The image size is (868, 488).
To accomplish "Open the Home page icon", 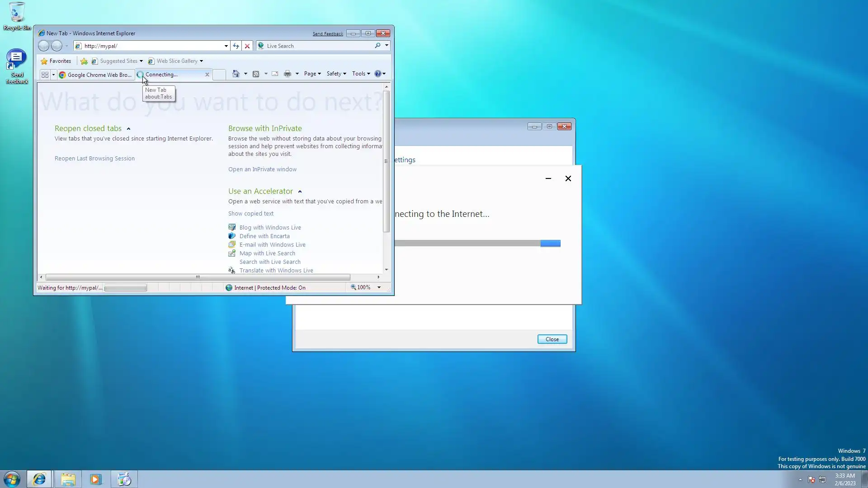I will tap(236, 74).
